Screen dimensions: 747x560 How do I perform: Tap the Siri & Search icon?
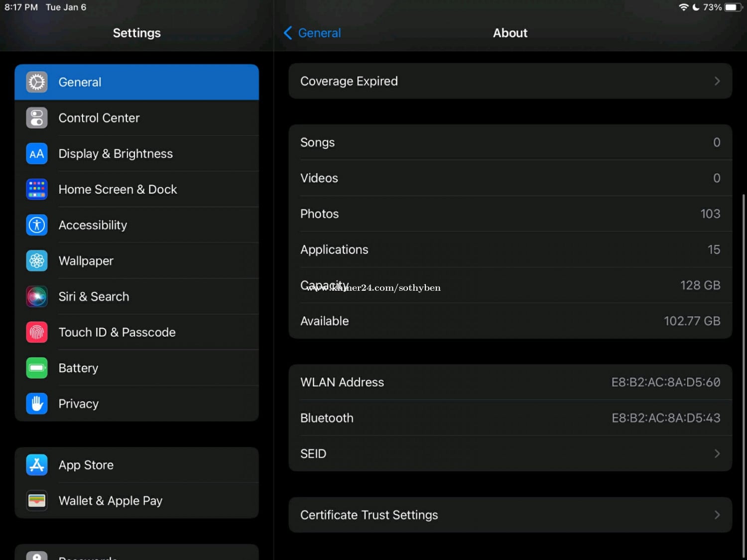[x=37, y=297]
